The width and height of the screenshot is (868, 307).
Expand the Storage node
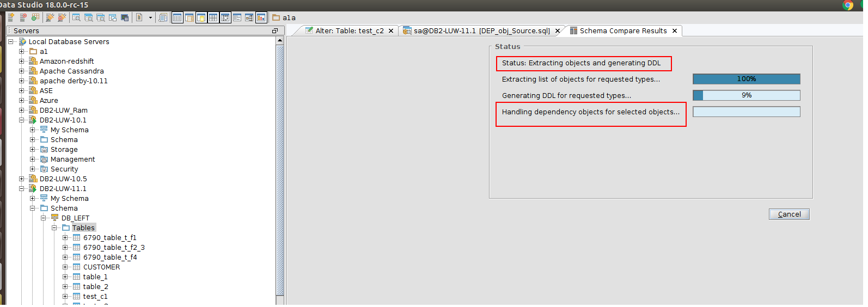[33, 149]
